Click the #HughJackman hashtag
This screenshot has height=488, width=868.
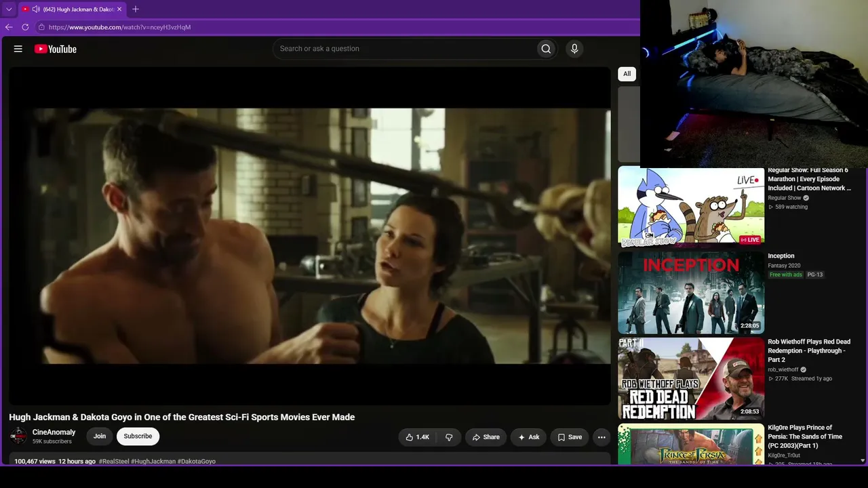pyautogui.click(x=153, y=462)
